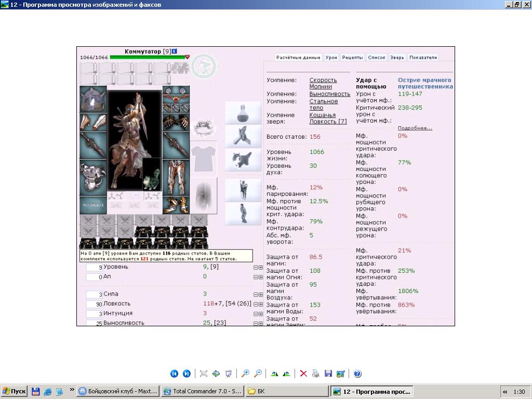Decrease Ловкость with its minus button
The width and height of the screenshot is (532, 399).
256,304
